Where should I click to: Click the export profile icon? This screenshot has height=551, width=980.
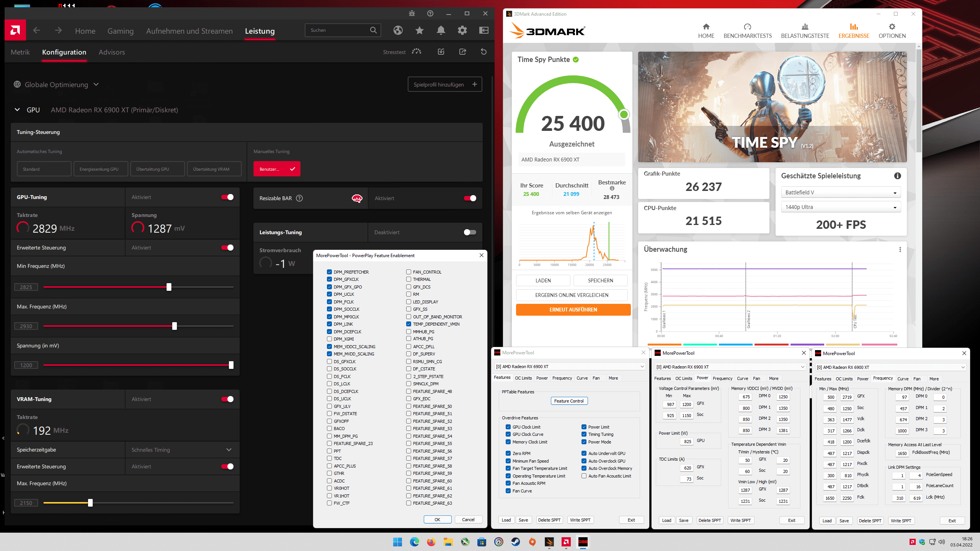click(462, 52)
